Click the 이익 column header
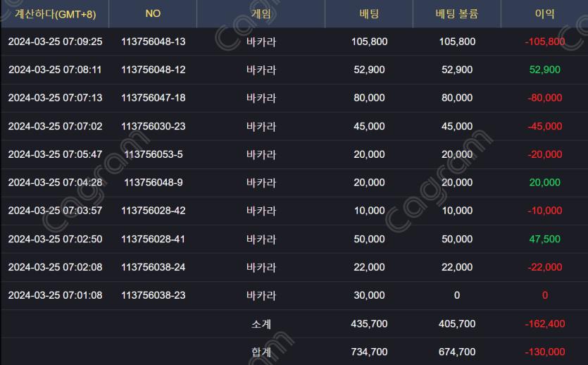 545,13
